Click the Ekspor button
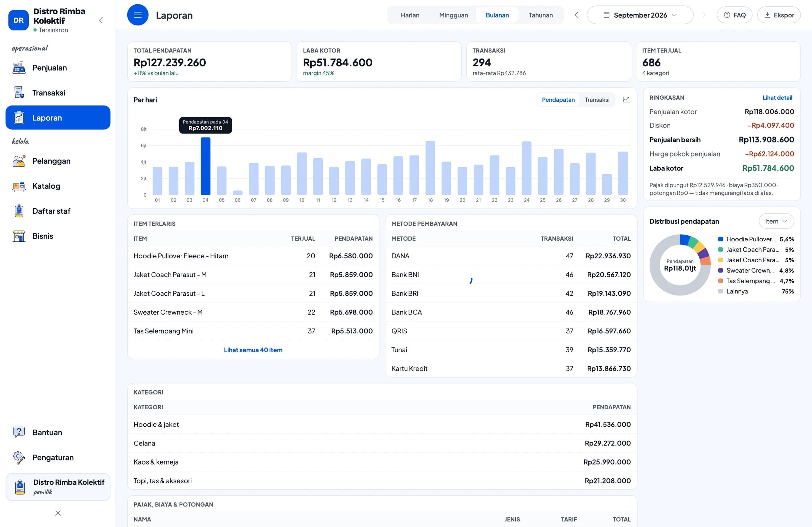Viewport: 812px width, 527px height. pyautogui.click(x=779, y=15)
